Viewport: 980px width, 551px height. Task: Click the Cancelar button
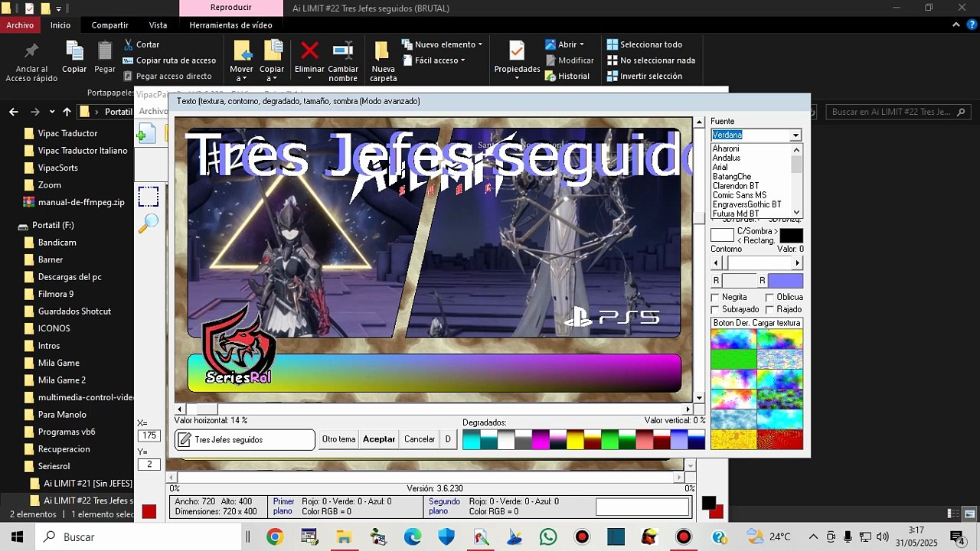click(x=420, y=439)
